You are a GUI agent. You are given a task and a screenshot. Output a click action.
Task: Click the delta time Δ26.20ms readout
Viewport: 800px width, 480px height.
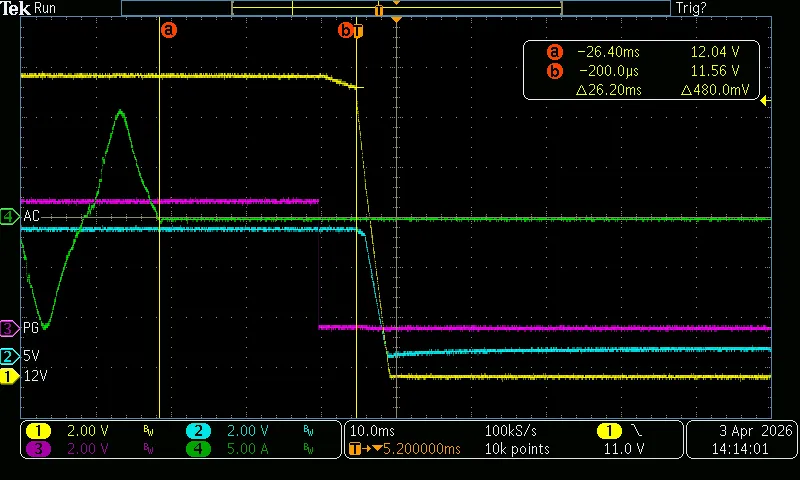609,90
